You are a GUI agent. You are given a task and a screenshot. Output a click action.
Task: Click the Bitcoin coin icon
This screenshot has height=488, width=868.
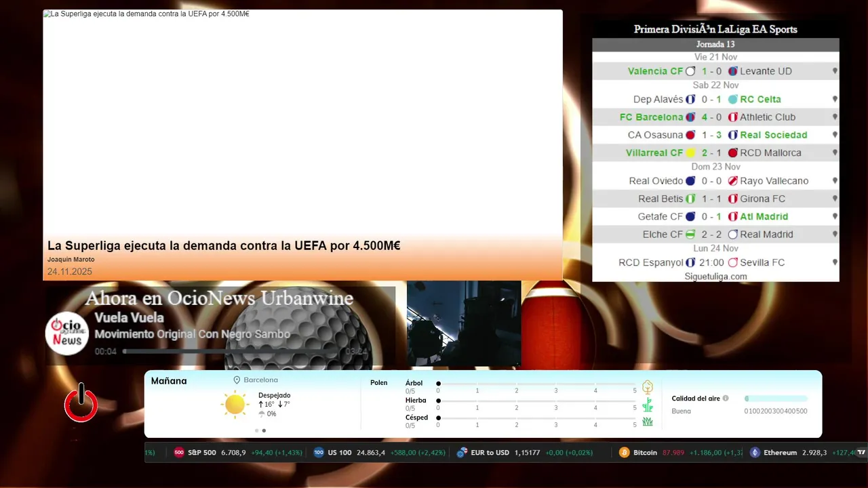tap(625, 453)
